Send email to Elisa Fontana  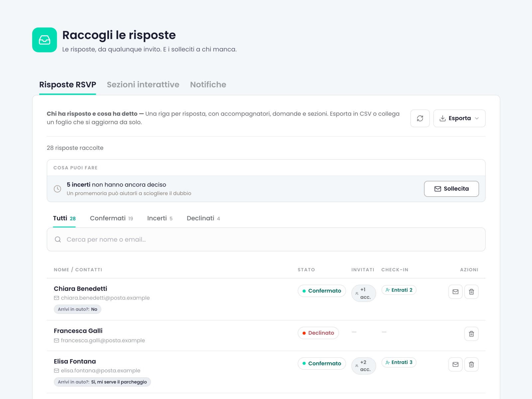[x=455, y=364]
